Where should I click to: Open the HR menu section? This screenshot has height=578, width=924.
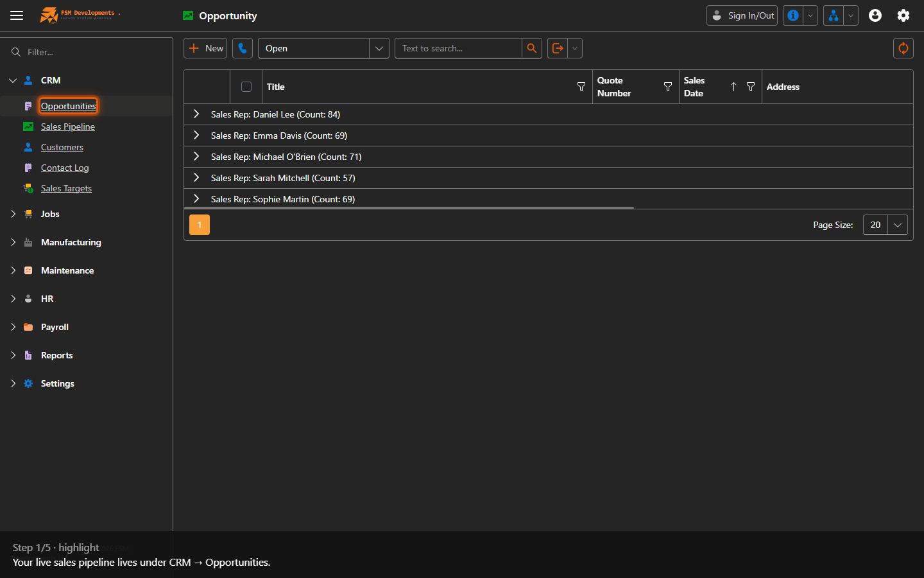pos(47,299)
